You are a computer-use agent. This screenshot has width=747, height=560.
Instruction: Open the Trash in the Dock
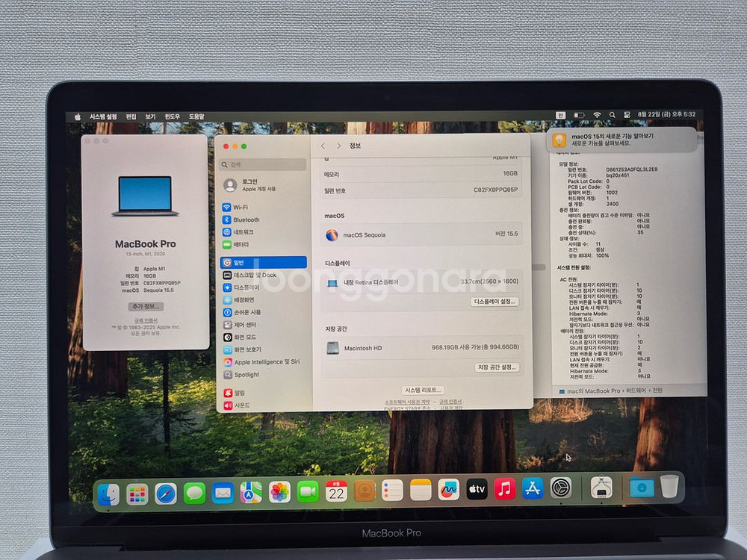[x=669, y=486]
